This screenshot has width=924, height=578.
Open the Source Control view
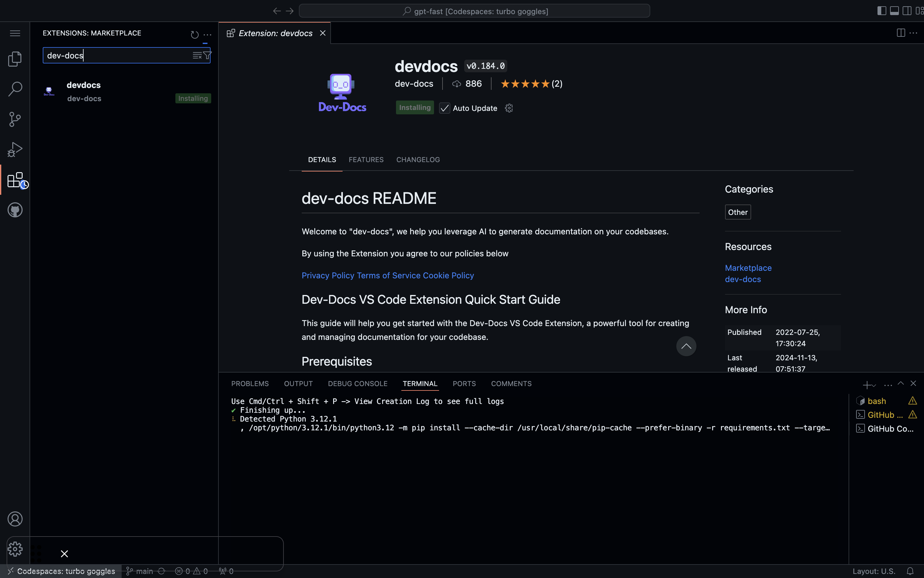15,119
